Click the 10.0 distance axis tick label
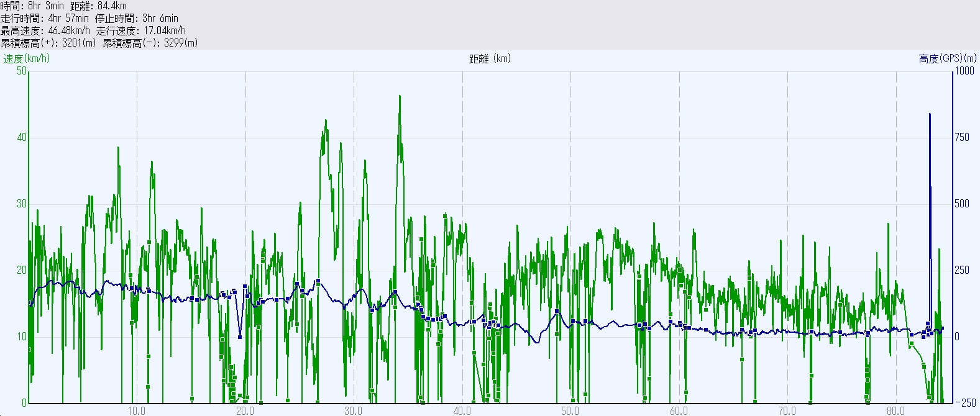This screenshot has width=980, height=416. (x=136, y=410)
